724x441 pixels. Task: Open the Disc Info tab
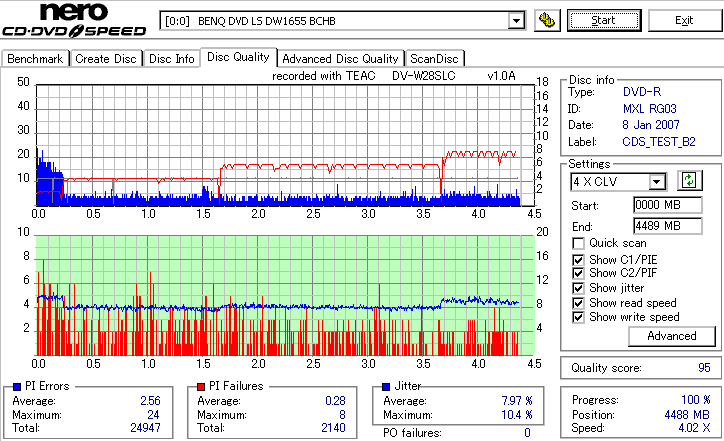coord(171,59)
